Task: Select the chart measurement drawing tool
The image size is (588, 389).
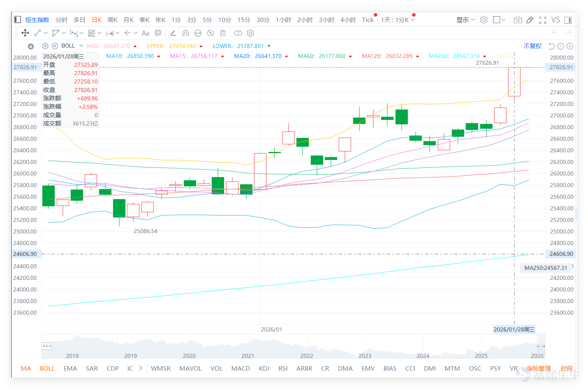Action: click(92, 33)
